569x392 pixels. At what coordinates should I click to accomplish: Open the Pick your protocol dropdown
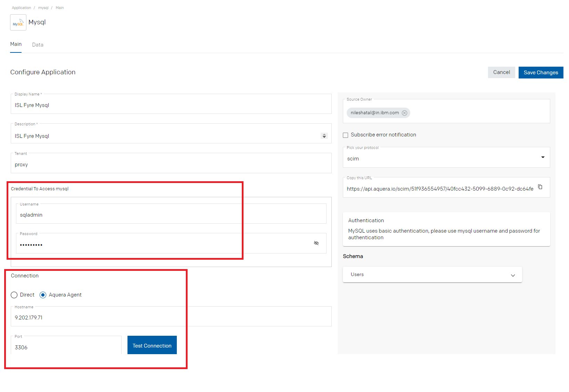tap(446, 158)
